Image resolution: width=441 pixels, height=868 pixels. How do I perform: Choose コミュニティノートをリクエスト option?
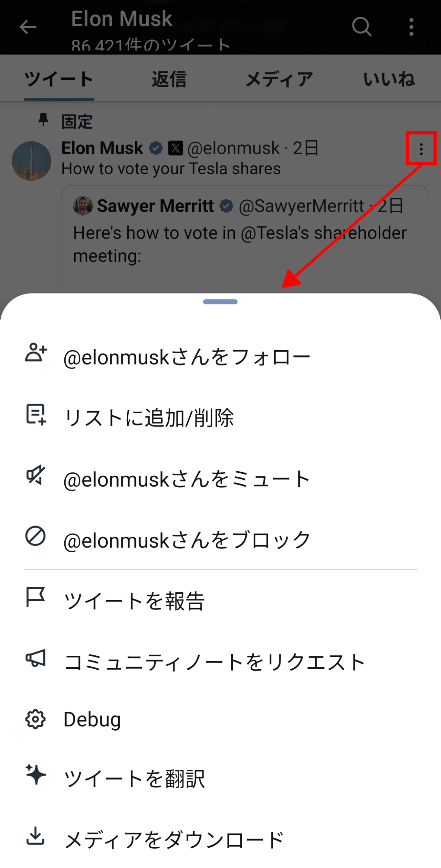[215, 662]
